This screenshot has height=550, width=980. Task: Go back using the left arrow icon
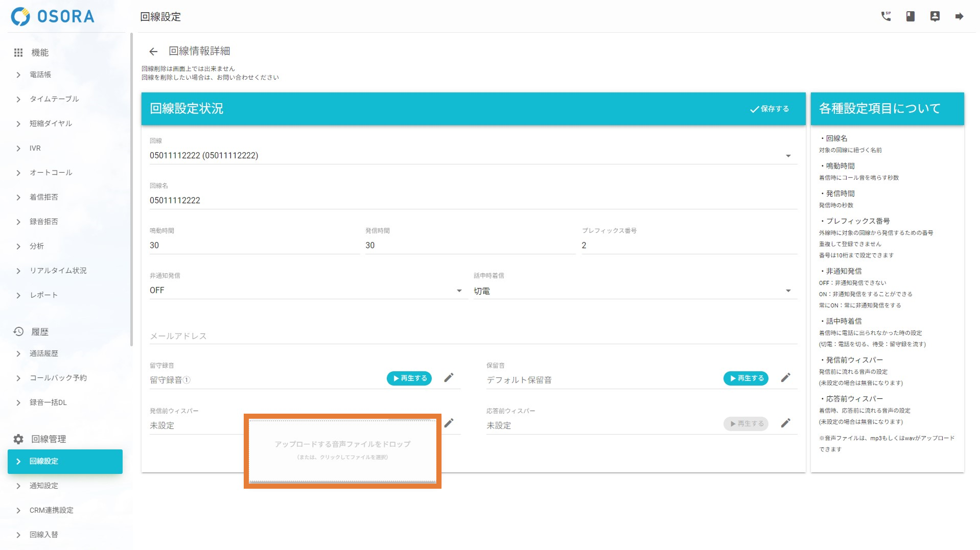tap(153, 51)
